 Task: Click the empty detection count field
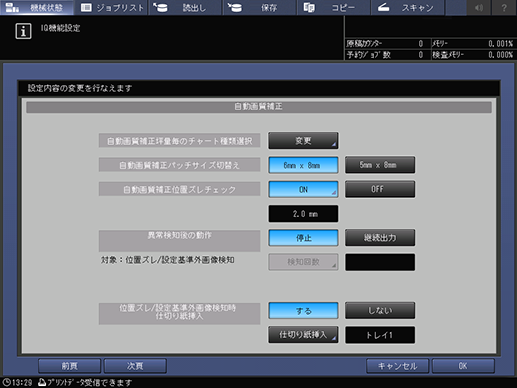tap(380, 262)
